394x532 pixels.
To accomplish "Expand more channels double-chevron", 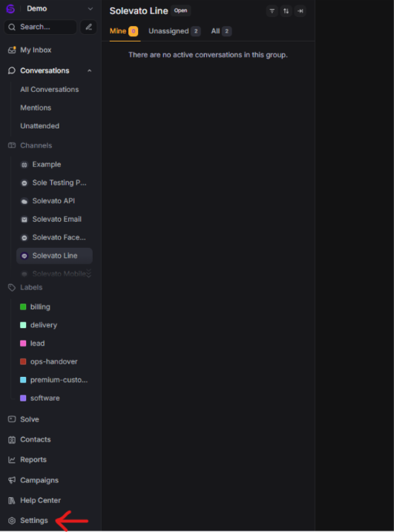I will pos(89,273).
